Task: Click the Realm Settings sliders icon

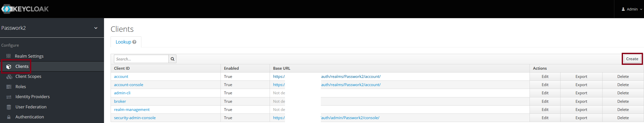Action: pos(9,56)
